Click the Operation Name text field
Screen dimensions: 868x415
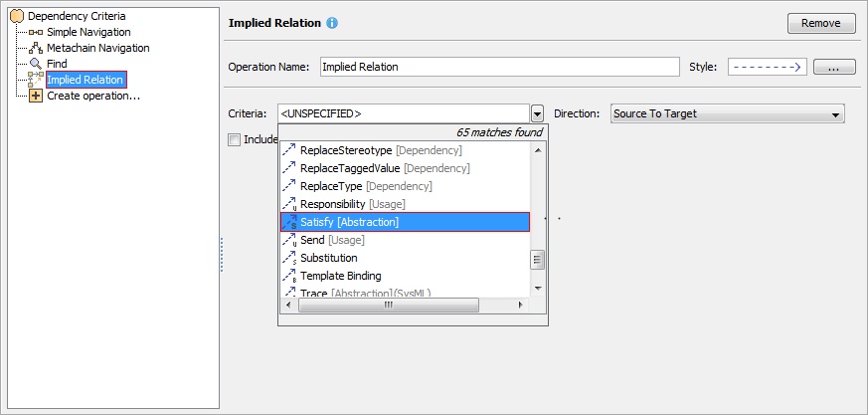click(x=499, y=68)
